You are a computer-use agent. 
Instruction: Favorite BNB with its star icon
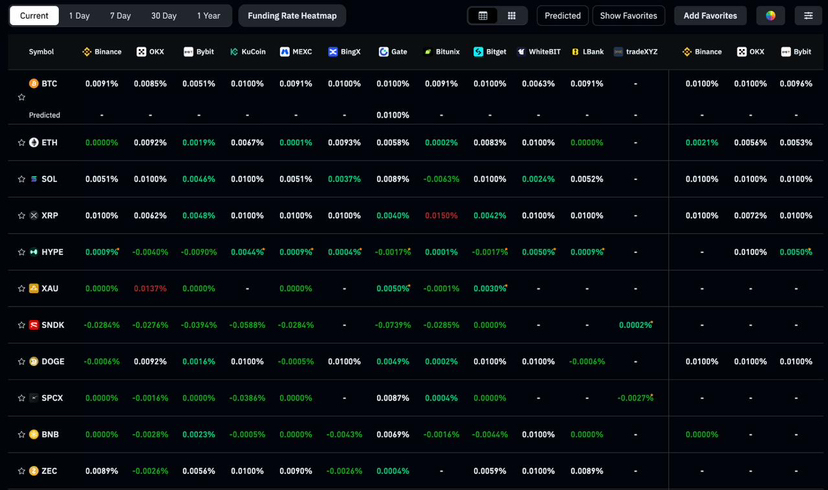[22, 434]
